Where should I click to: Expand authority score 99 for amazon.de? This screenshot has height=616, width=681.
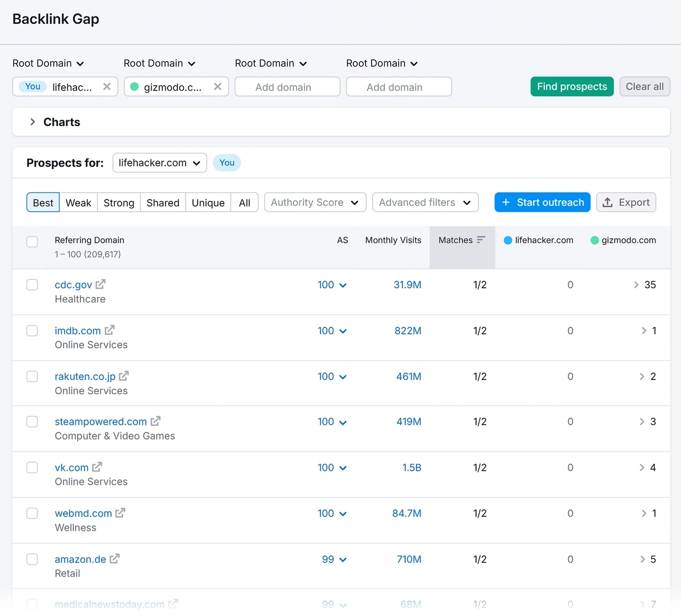point(334,559)
